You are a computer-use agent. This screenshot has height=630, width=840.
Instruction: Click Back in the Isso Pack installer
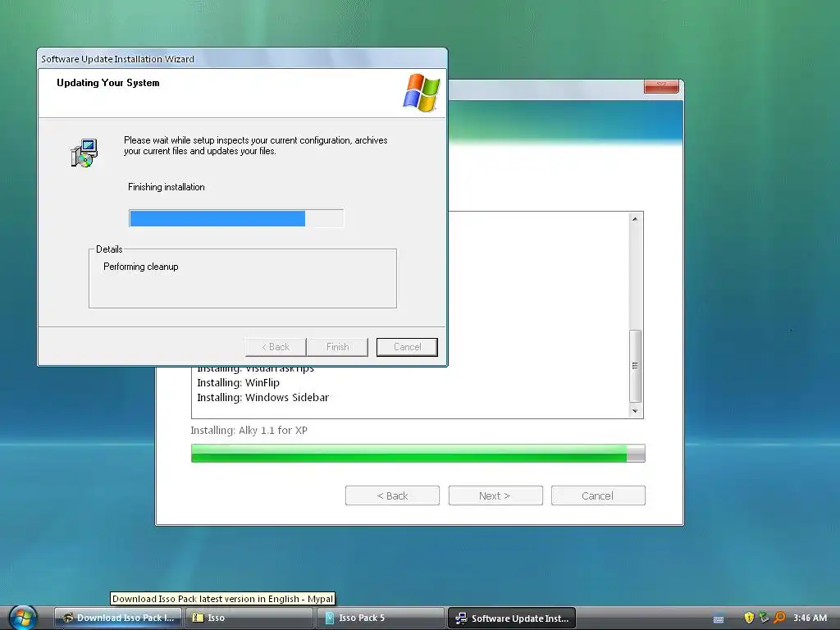click(x=392, y=495)
